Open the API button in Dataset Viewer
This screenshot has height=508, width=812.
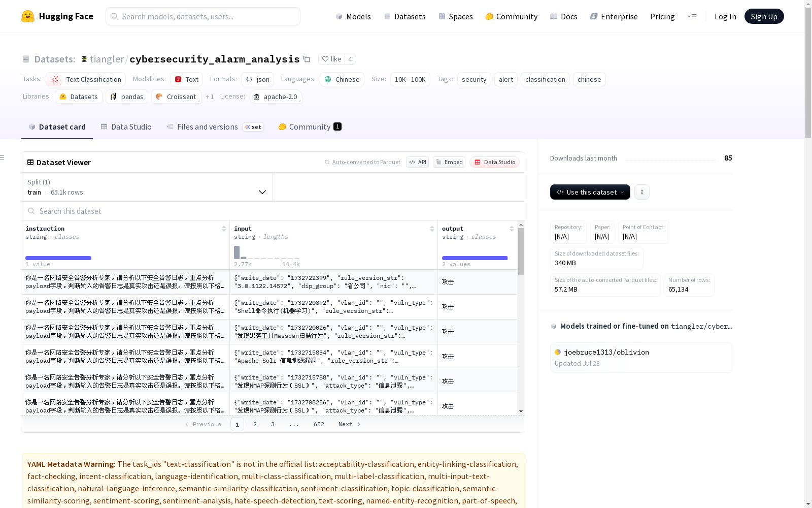(x=418, y=162)
